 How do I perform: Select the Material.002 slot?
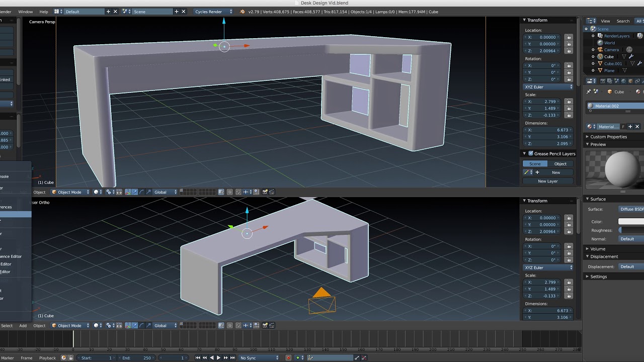616,106
